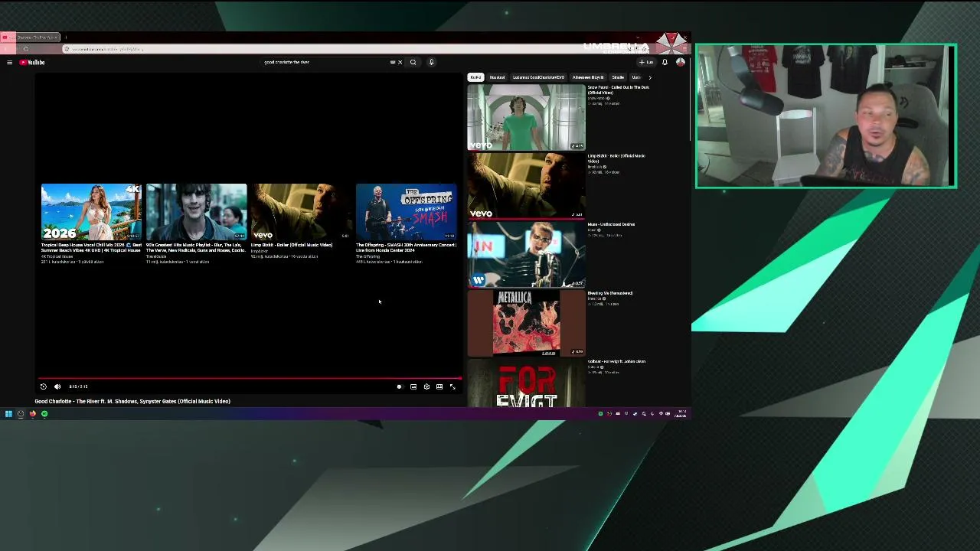The width and height of the screenshot is (980, 551).
Task: Start voice search with the microphone icon
Action: [x=431, y=62]
